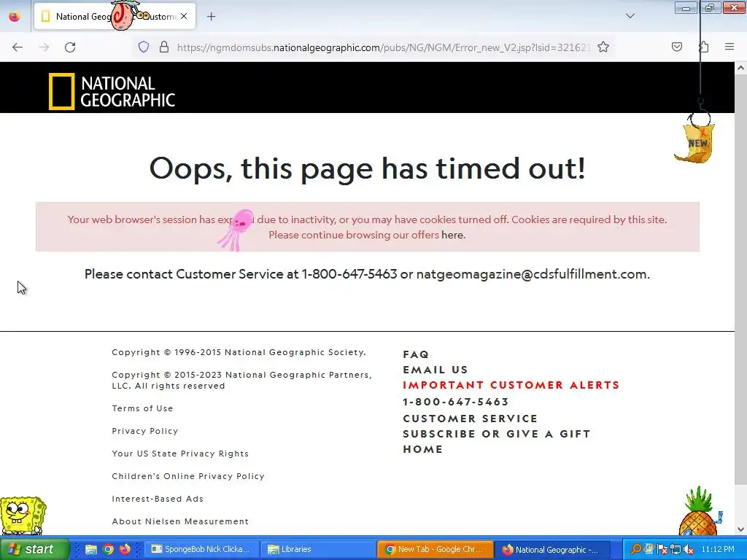The width and height of the screenshot is (747, 560).
Task: Click muted volume speaker tray icon
Action: [688, 550]
